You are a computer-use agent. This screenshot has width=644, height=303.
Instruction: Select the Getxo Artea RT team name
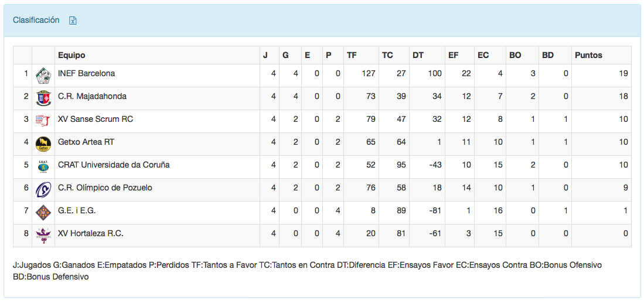click(x=86, y=142)
